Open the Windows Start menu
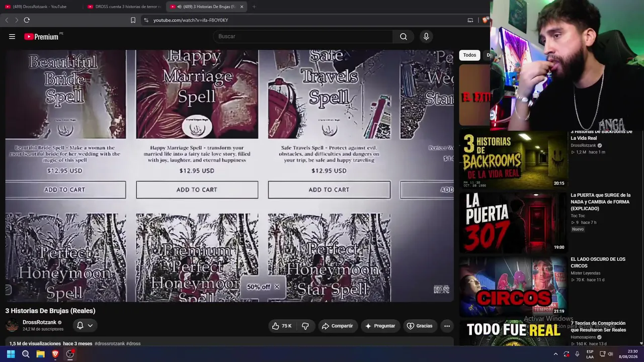The width and height of the screenshot is (644, 362). click(x=11, y=354)
